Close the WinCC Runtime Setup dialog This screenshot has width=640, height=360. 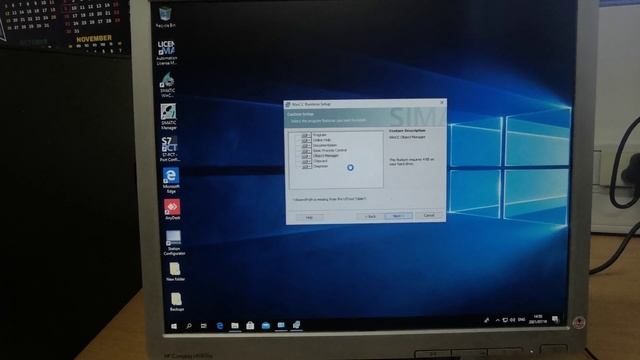point(442,102)
